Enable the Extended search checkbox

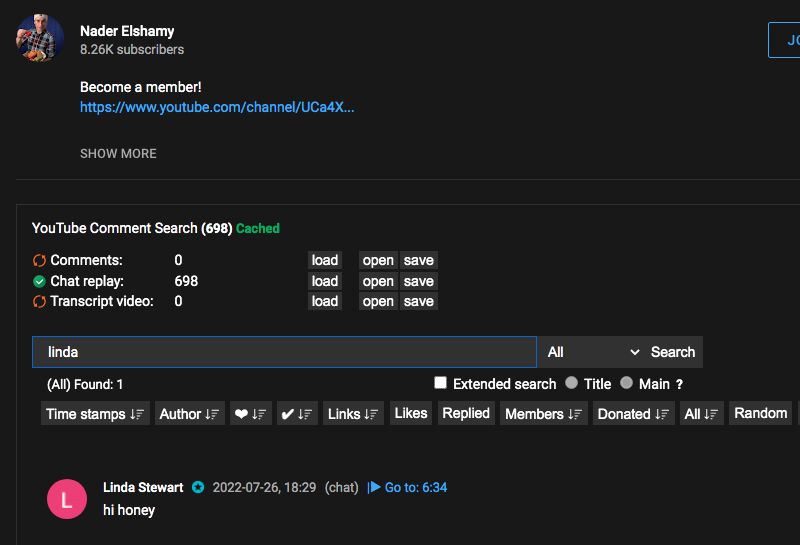coord(440,383)
